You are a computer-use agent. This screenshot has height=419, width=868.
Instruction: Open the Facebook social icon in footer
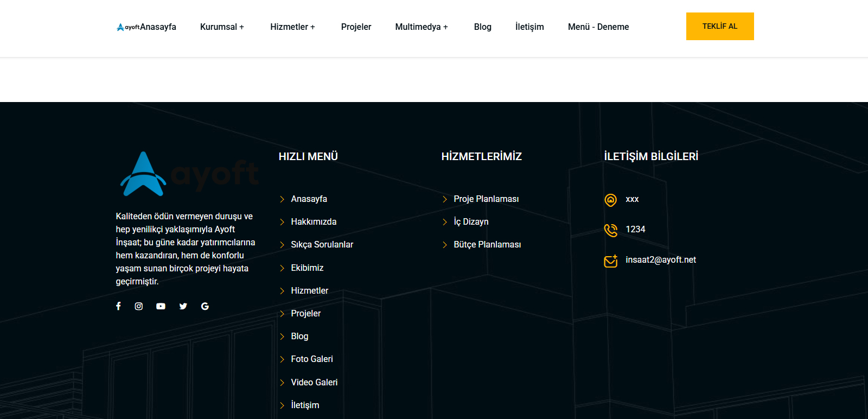pyautogui.click(x=118, y=306)
